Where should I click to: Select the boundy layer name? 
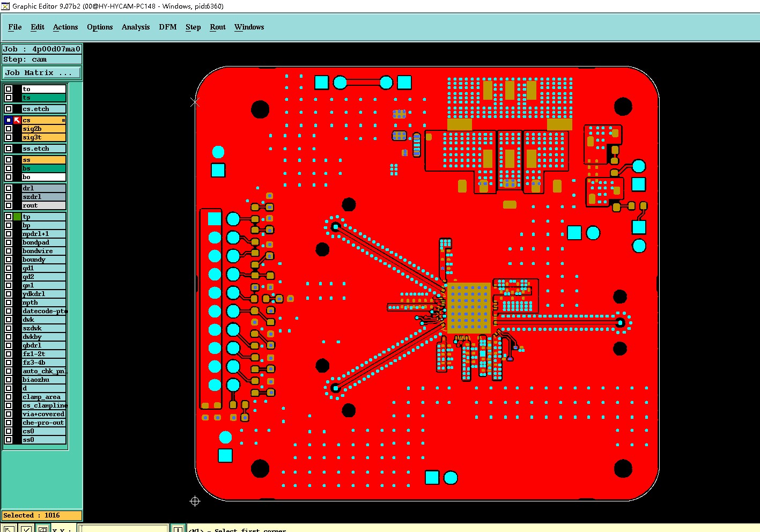pyautogui.click(x=44, y=260)
